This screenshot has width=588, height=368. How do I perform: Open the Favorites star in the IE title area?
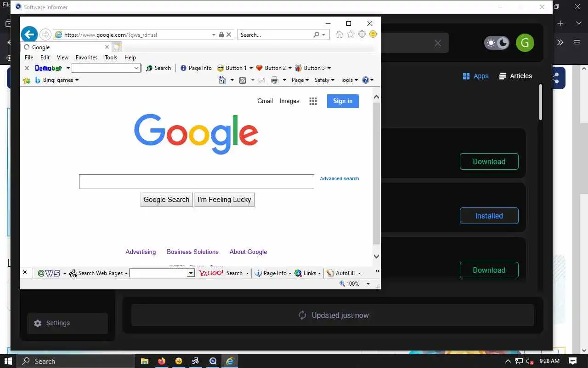(x=351, y=34)
